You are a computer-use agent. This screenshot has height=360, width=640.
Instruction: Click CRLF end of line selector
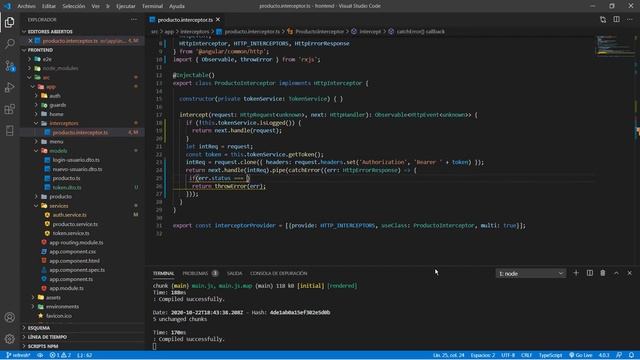tap(527, 355)
